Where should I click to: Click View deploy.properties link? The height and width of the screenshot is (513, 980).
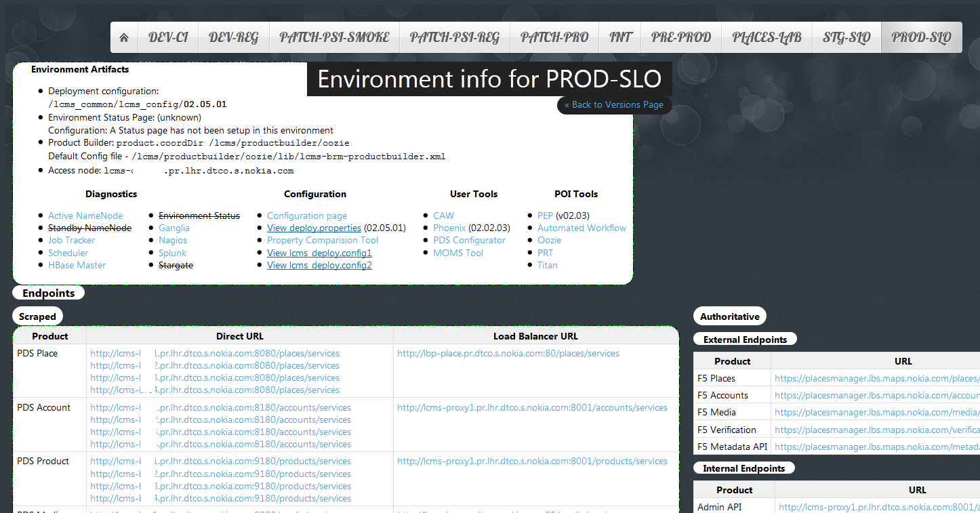point(314,228)
